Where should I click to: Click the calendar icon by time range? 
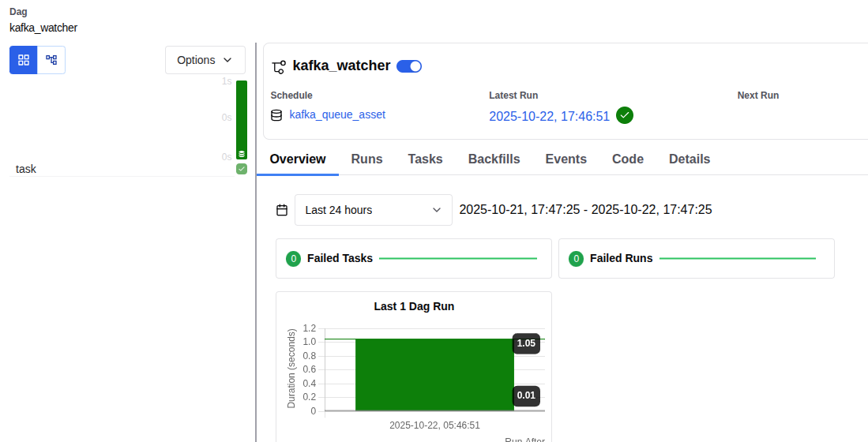coord(282,210)
